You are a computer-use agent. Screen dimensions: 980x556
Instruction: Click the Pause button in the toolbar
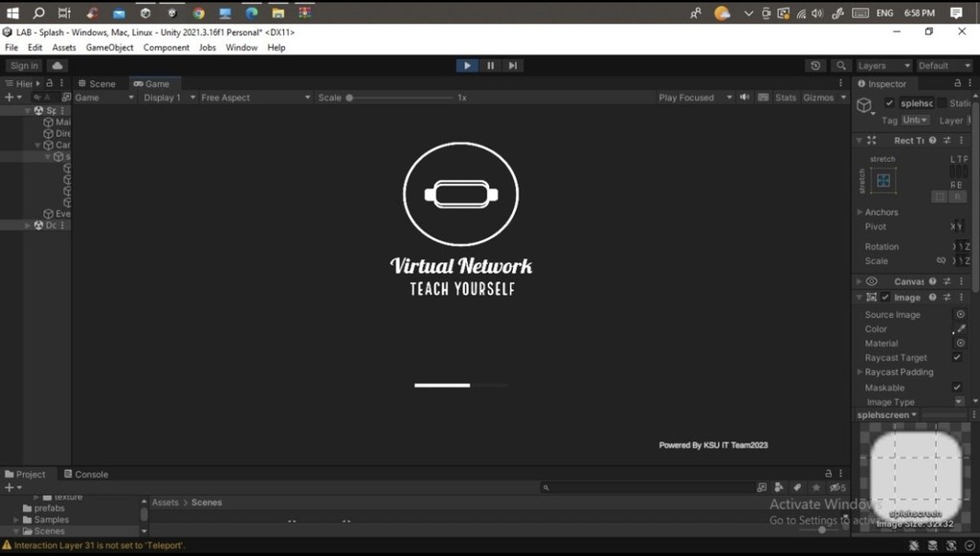pyautogui.click(x=490, y=66)
